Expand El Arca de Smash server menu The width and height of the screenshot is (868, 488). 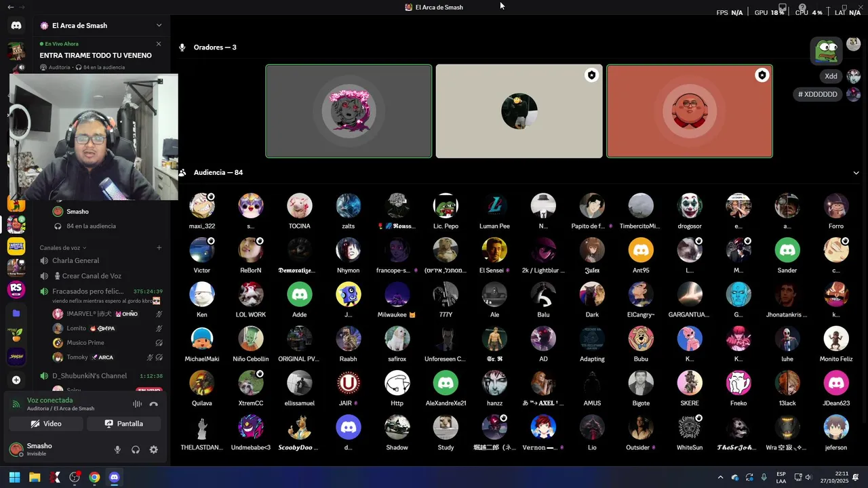(159, 26)
